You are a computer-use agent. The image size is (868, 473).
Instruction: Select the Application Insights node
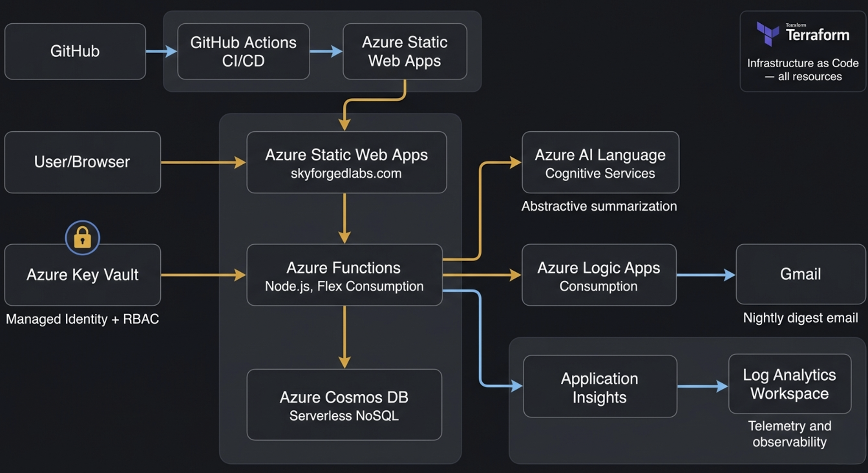tap(600, 386)
